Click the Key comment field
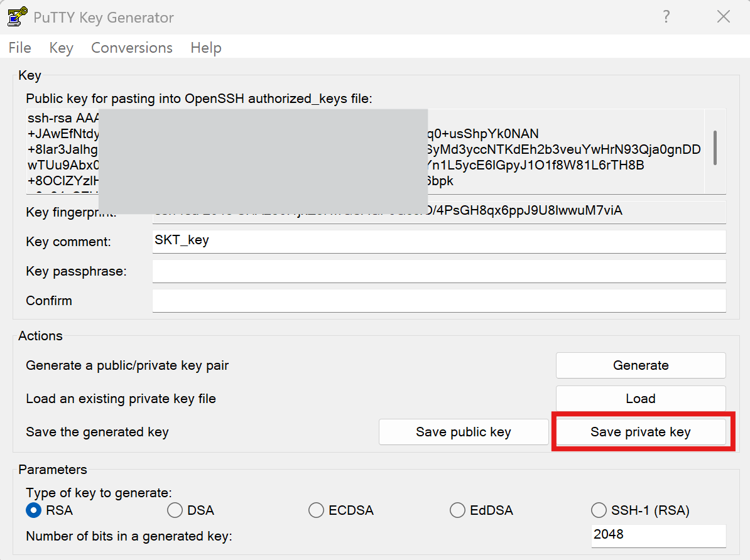Viewport: 750px width, 560px height. 439,242
